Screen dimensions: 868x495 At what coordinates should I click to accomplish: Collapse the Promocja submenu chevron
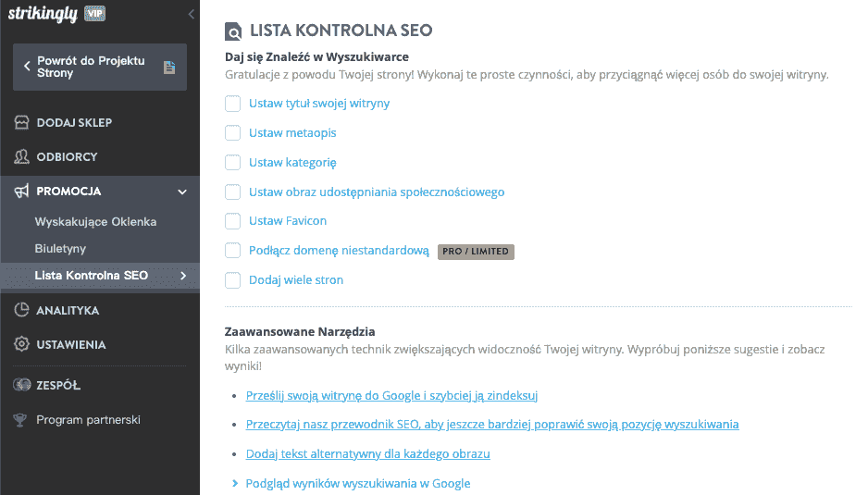tap(182, 192)
